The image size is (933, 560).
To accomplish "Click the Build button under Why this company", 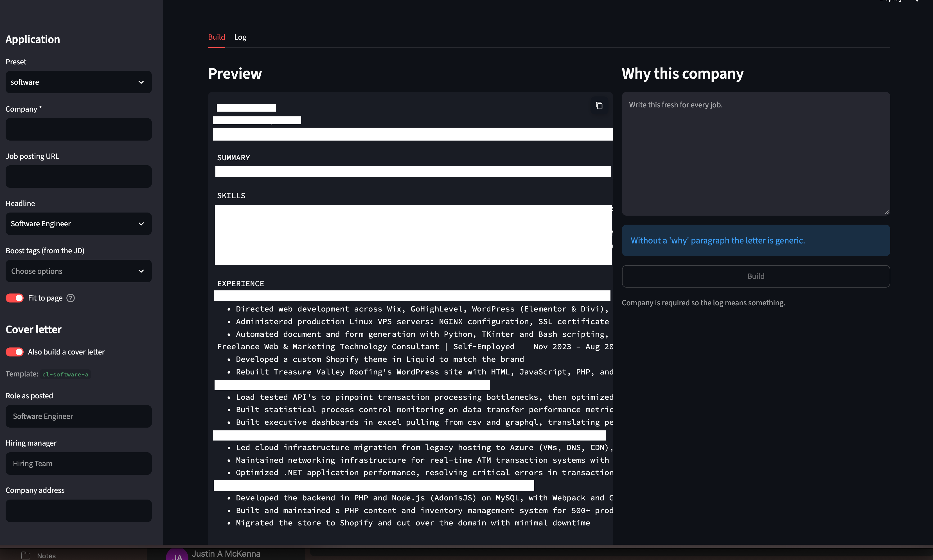I will click(756, 276).
